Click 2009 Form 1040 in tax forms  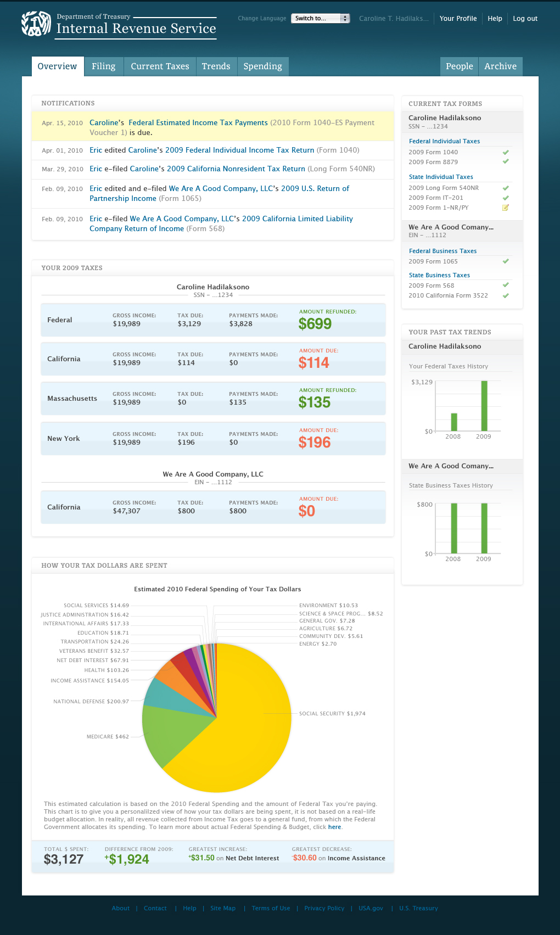pyautogui.click(x=433, y=152)
